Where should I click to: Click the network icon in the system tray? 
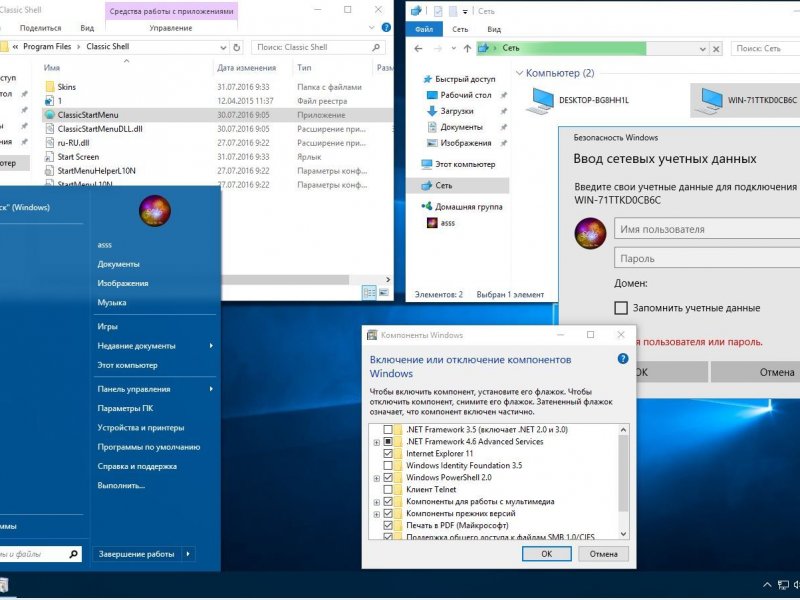tap(783, 585)
